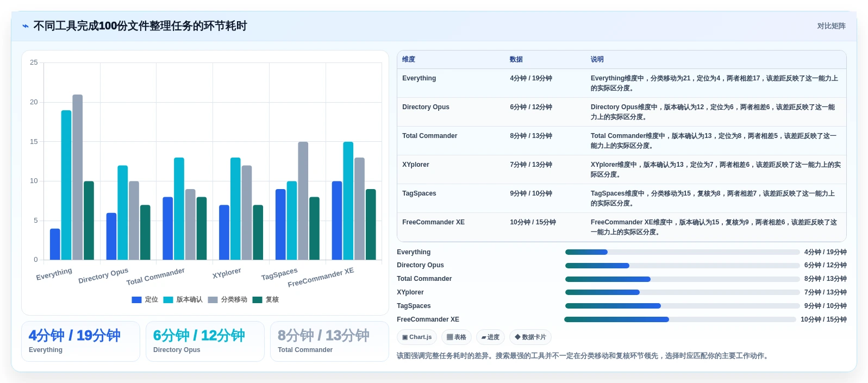
Task: Click Everything's short blue 定位 bar
Action: 55,244
